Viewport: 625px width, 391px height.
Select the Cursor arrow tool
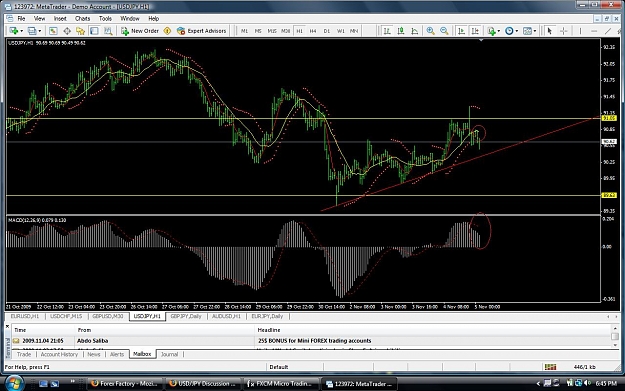(550, 31)
